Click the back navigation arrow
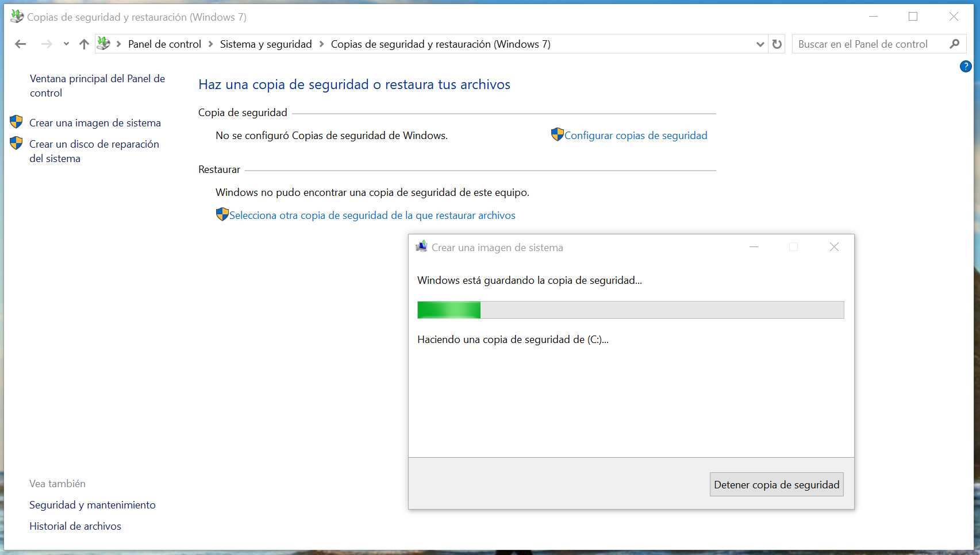Image resolution: width=980 pixels, height=555 pixels. tap(21, 44)
